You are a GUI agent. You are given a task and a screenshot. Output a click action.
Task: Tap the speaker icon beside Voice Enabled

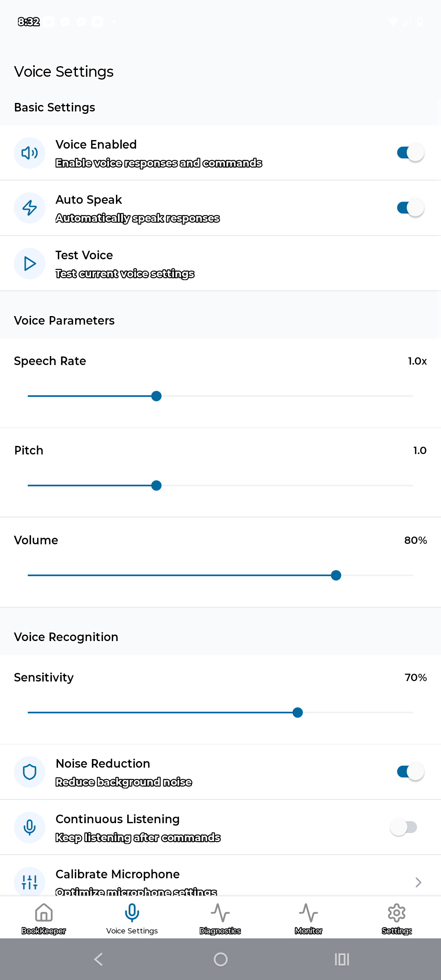tap(29, 153)
